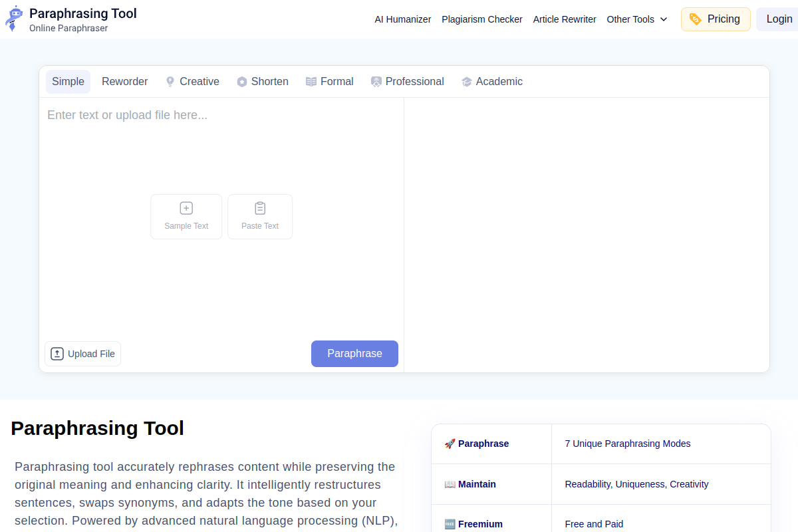Click the Paraphrasing Tool site title

click(x=83, y=13)
